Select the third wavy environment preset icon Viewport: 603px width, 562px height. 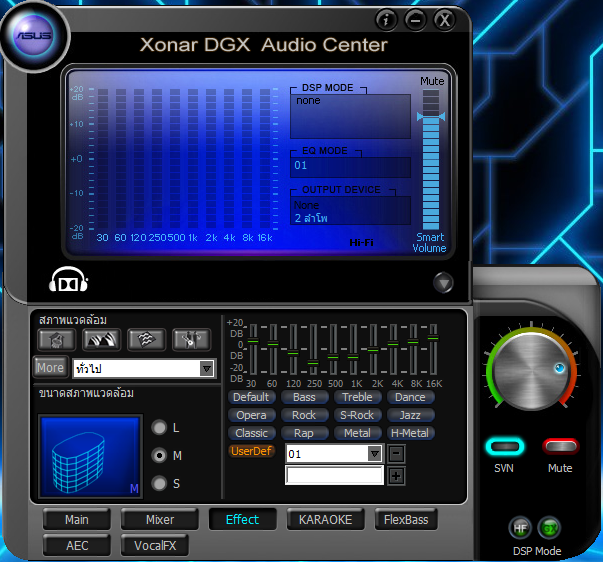(147, 340)
